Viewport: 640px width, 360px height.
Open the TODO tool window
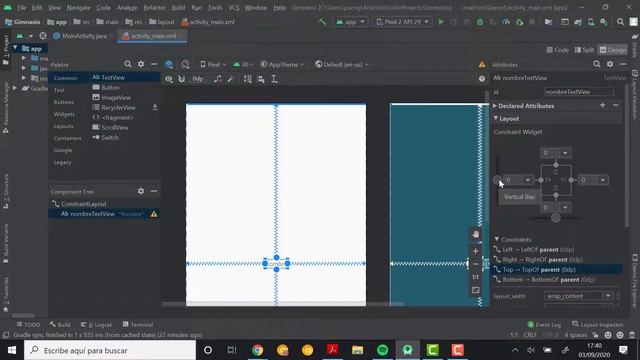[28, 324]
